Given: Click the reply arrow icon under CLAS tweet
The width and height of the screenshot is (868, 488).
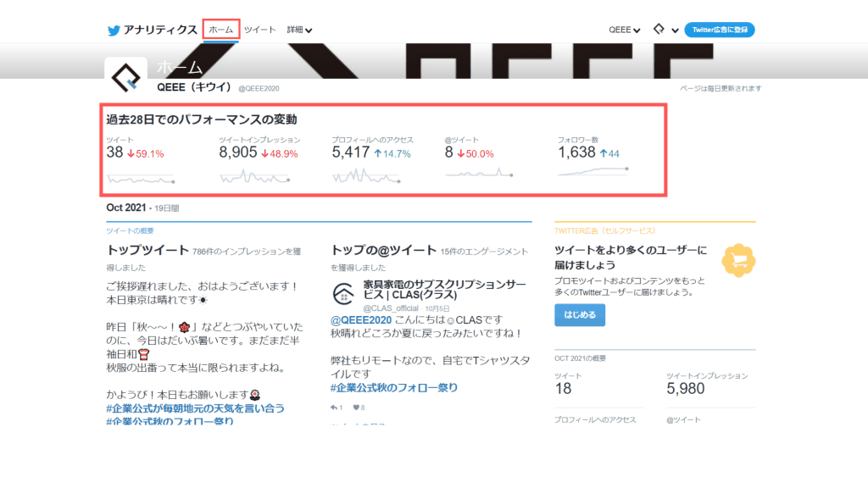Looking at the screenshot, I should (x=334, y=408).
